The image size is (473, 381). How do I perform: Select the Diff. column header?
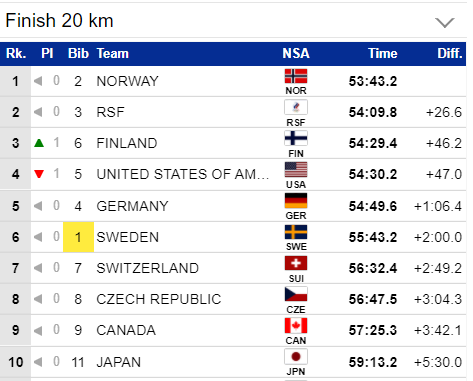coord(450,53)
